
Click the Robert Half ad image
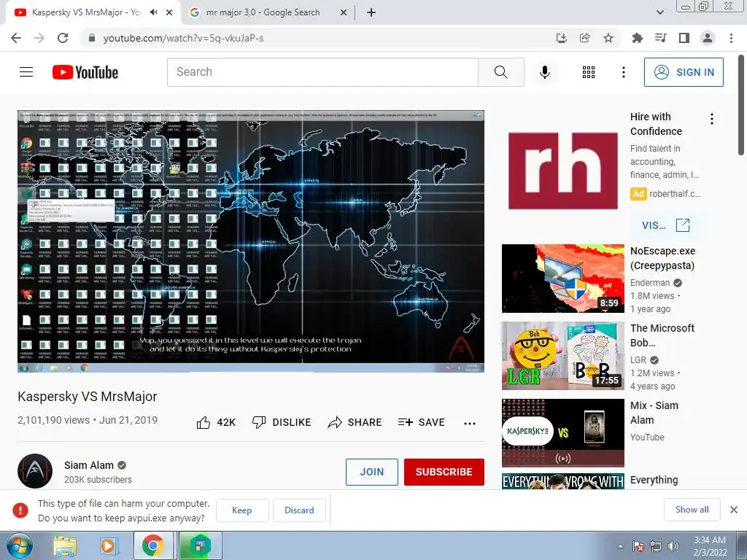pyautogui.click(x=563, y=171)
